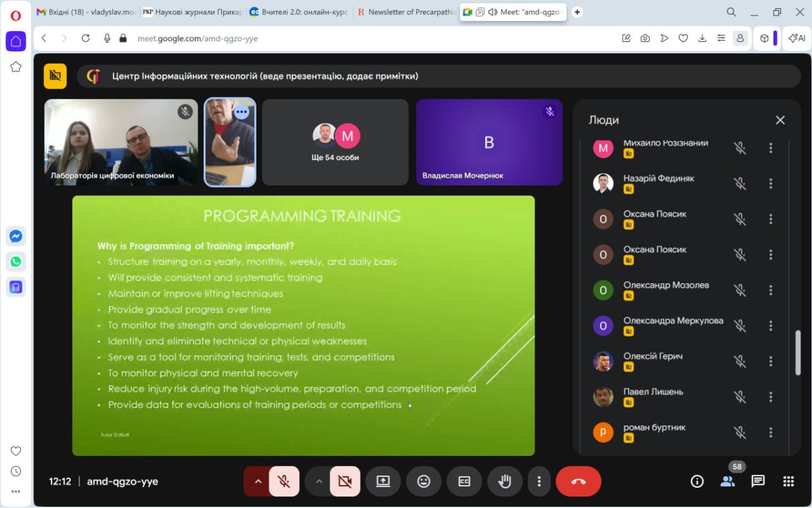
Task: Leave the call with red hang-up button
Action: click(x=578, y=482)
